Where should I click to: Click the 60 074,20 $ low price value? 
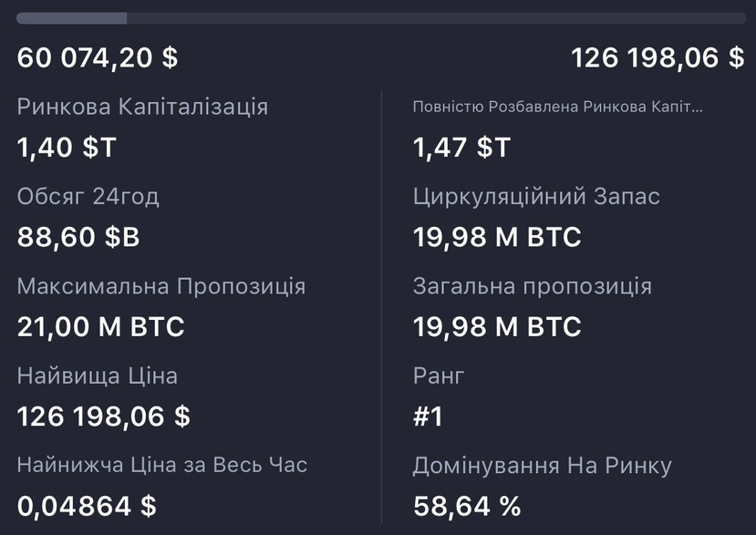tap(98, 58)
